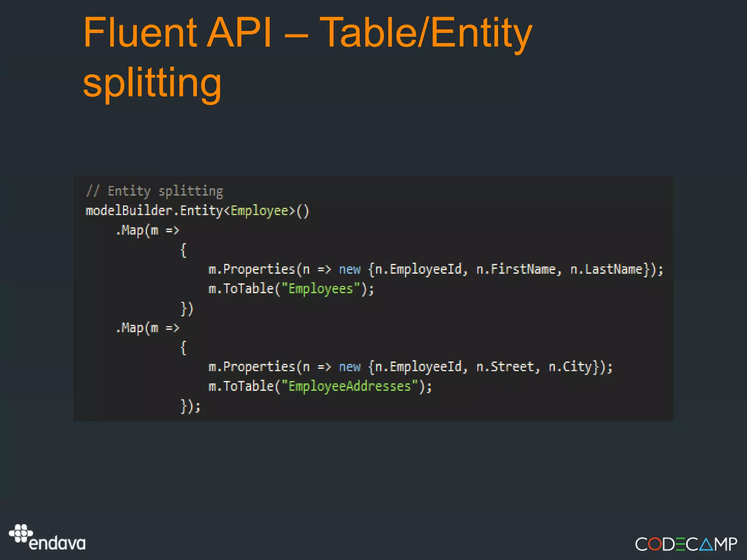Click the line m.ToTable("EmployeeAddresses")
Screen dimensions: 747x560
pos(320,386)
